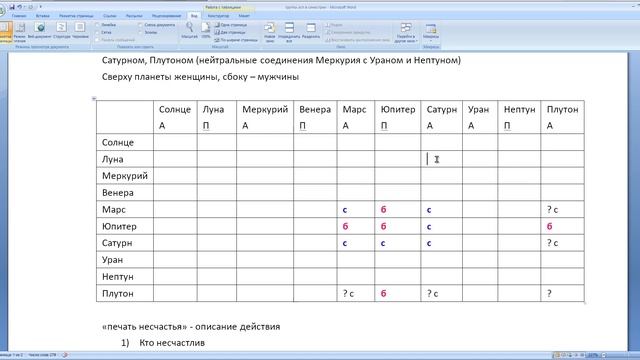Screen dimensions: 640x360
Task: Choose One Page (Одна страница) zoom
Action: tap(230, 25)
